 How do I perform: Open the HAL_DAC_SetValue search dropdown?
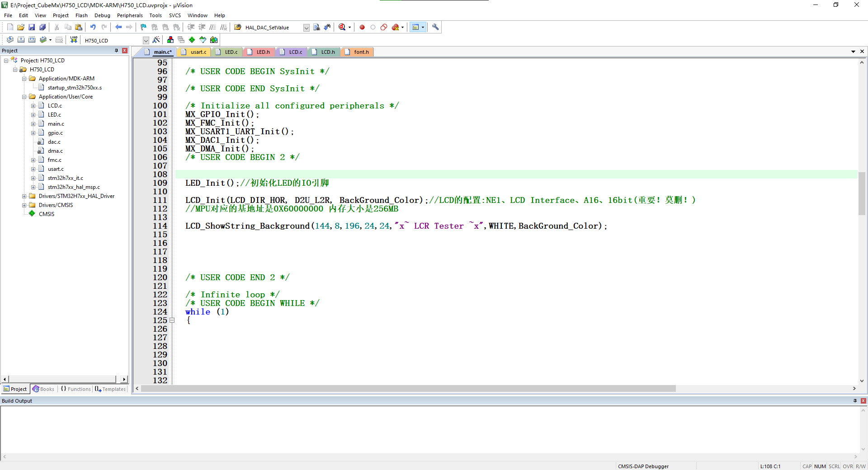pyautogui.click(x=306, y=28)
